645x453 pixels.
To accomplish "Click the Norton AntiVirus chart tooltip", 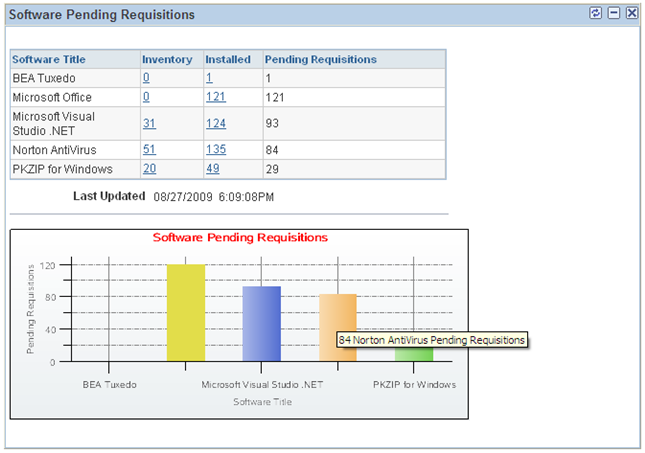I will pos(432,340).
